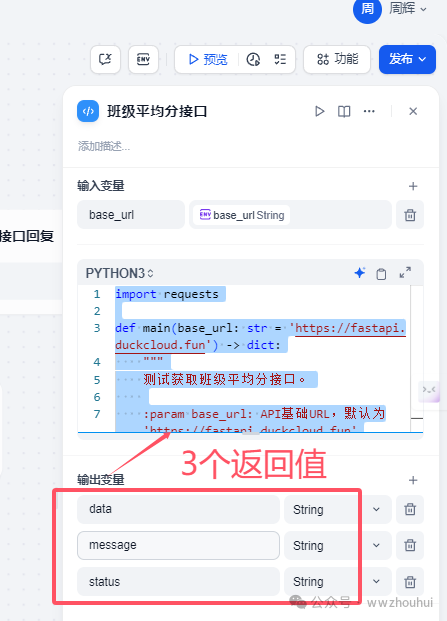Click the def main line in the editor

click(260, 337)
